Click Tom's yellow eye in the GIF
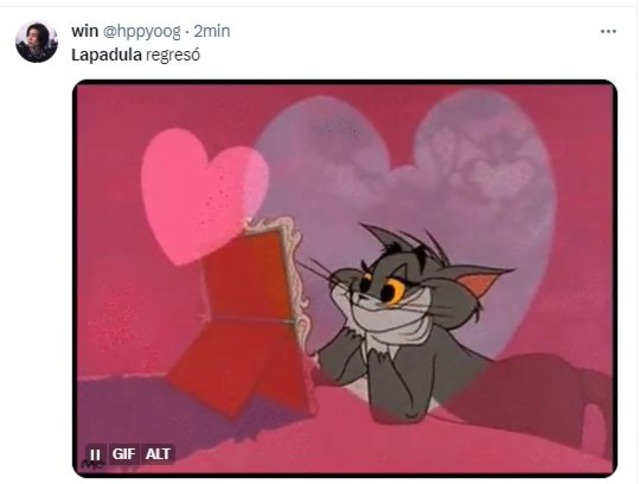Image resolution: width=640 pixels, height=484 pixels. (x=393, y=291)
